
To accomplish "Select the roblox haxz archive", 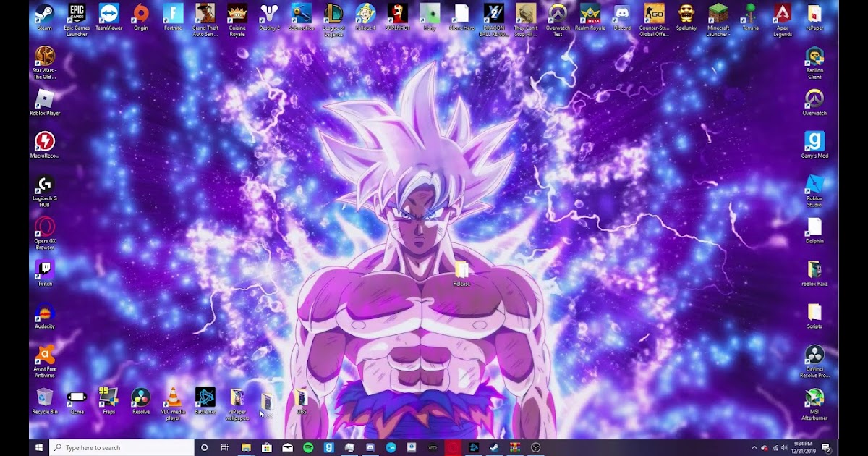I will coord(814,274).
